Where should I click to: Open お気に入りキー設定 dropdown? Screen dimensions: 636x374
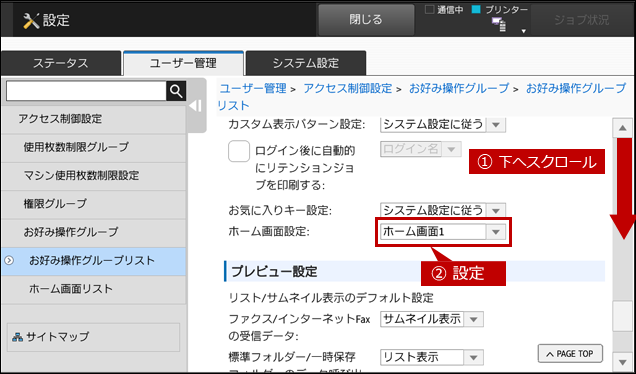(x=443, y=210)
